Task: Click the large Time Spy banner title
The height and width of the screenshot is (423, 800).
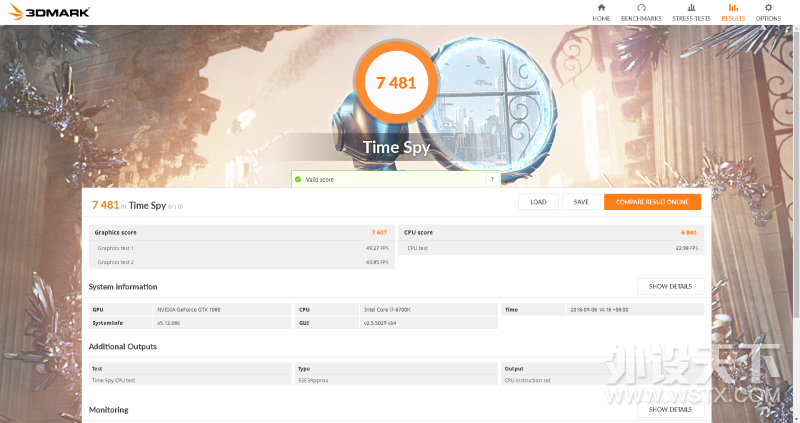Action: 396,147
